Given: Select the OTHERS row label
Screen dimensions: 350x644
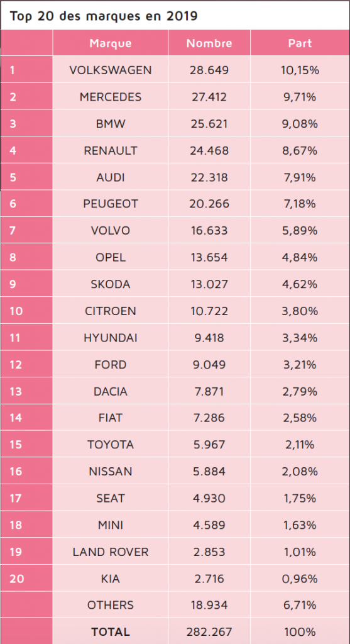Looking at the screenshot, I should click(x=111, y=604).
